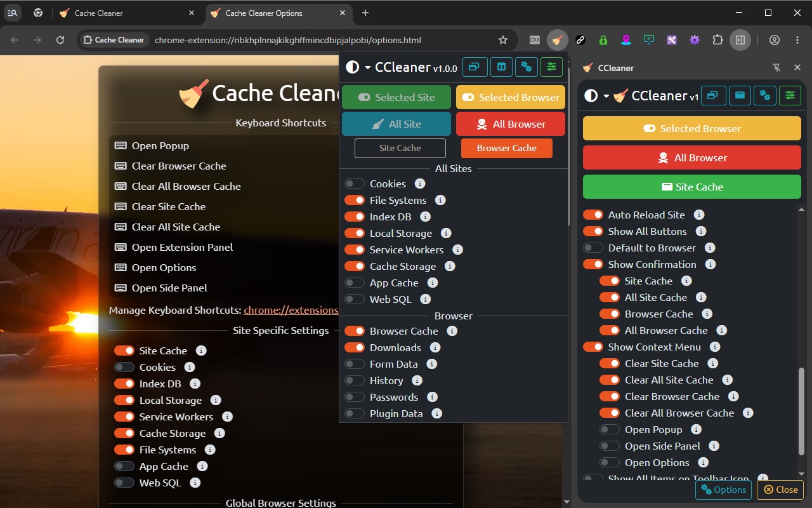The image size is (812, 508).
Task: Switch to the Cache Cleaner tab
Action: pos(128,13)
